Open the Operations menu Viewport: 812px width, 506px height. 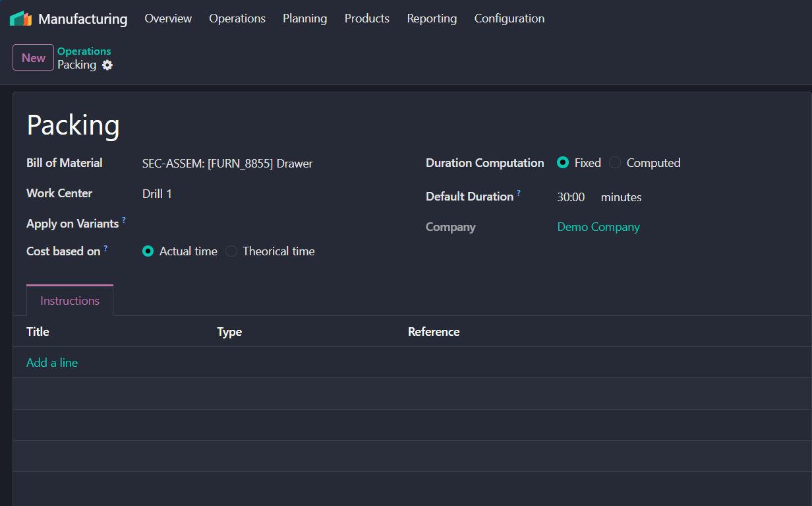[237, 18]
